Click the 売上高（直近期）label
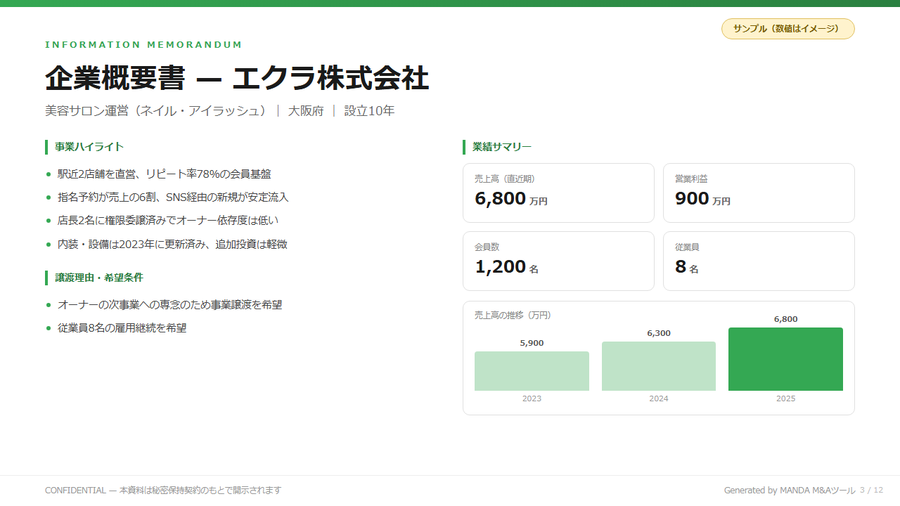The width and height of the screenshot is (900, 506). point(505,179)
